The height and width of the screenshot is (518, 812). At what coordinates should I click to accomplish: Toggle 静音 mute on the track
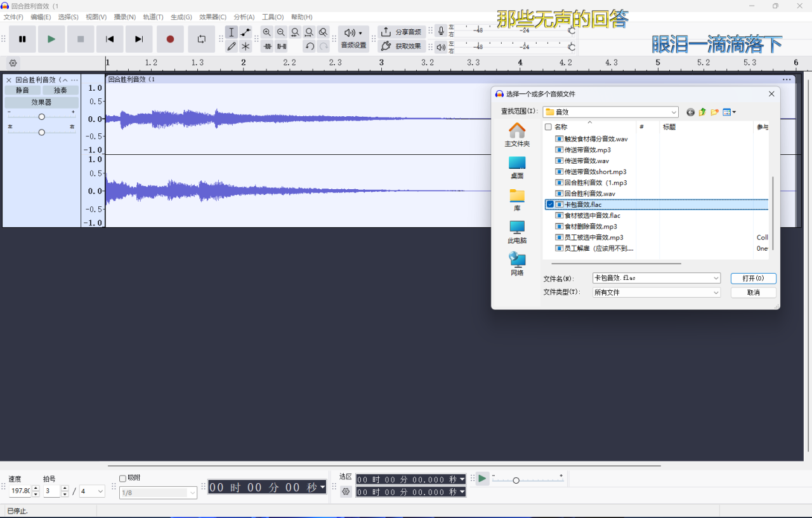click(23, 90)
